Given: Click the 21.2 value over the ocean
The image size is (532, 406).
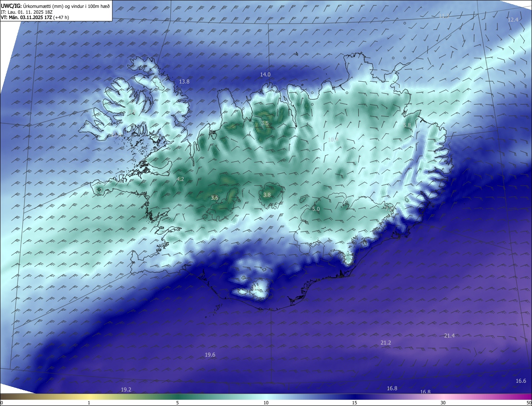Looking at the screenshot, I should click(386, 343).
